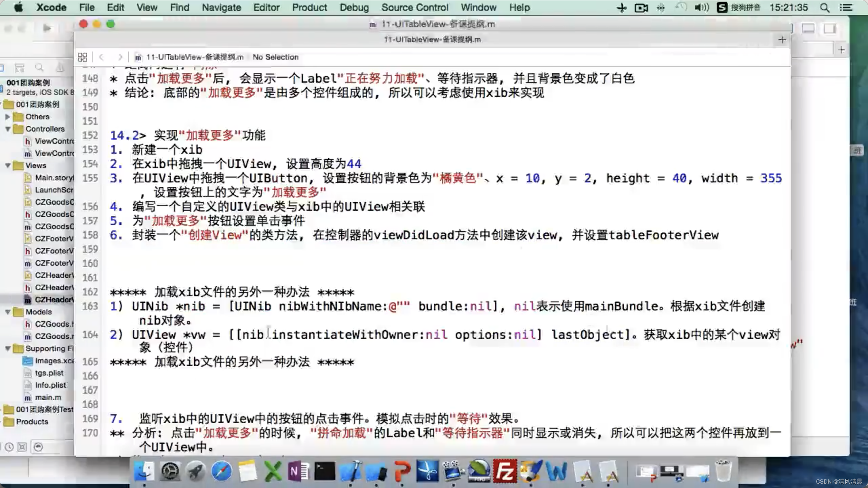Open Terminal from the Dock
Viewport: 868px width, 488px height.
(x=324, y=471)
